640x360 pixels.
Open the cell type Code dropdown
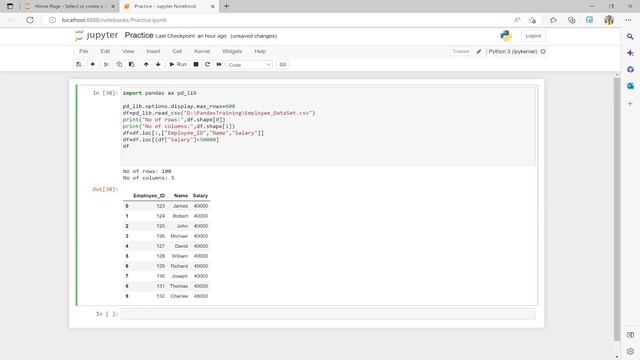click(x=249, y=65)
